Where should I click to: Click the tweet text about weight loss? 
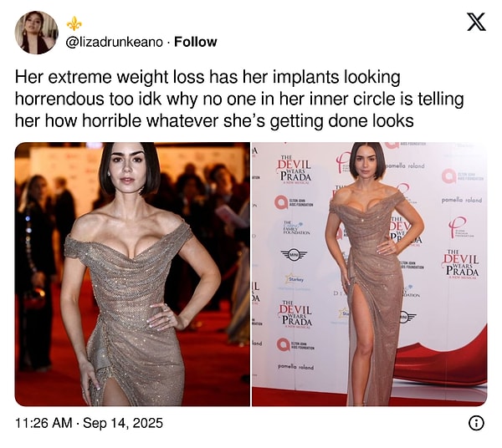pyautogui.click(x=239, y=99)
